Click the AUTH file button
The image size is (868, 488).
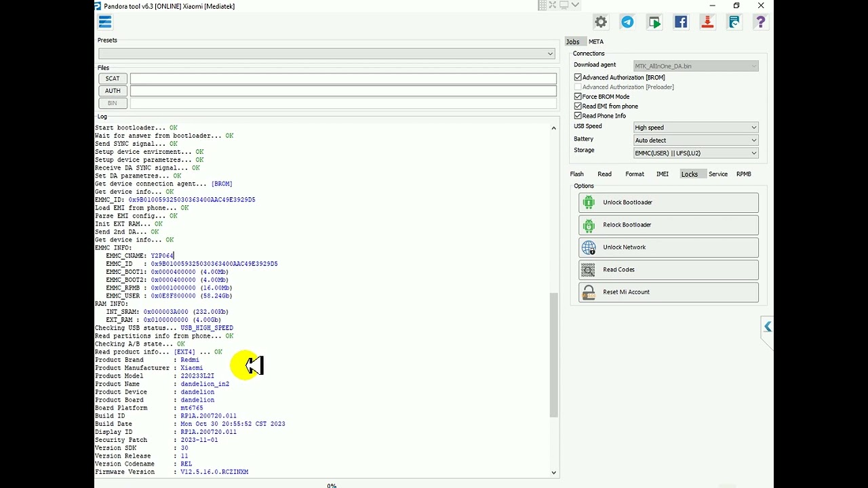(113, 91)
